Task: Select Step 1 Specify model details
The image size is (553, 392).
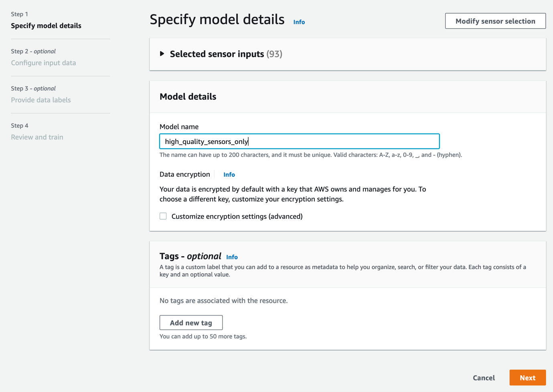Action: 46,26
